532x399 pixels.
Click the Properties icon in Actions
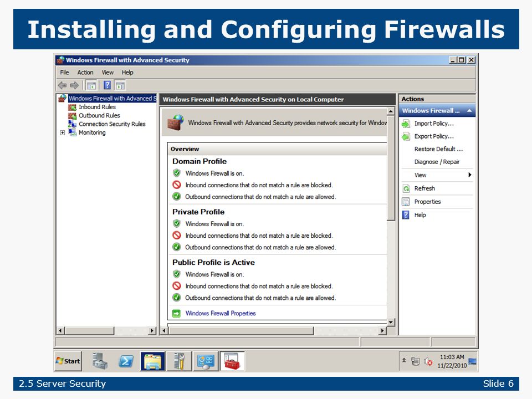[406, 202]
